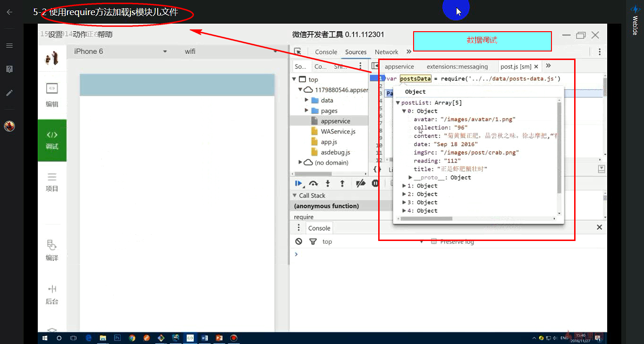Image resolution: width=644 pixels, height=344 pixels.
Task: Step out of current function
Action: (342, 183)
